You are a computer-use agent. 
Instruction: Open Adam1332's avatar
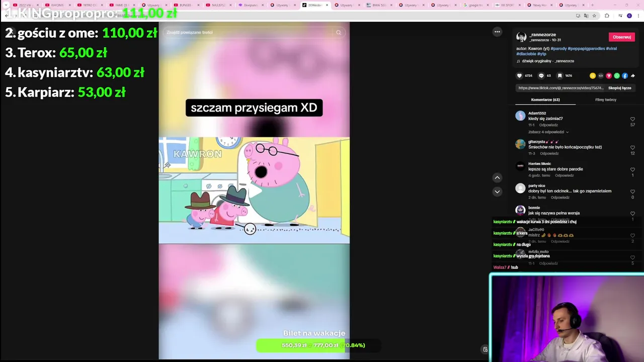pyautogui.click(x=520, y=116)
